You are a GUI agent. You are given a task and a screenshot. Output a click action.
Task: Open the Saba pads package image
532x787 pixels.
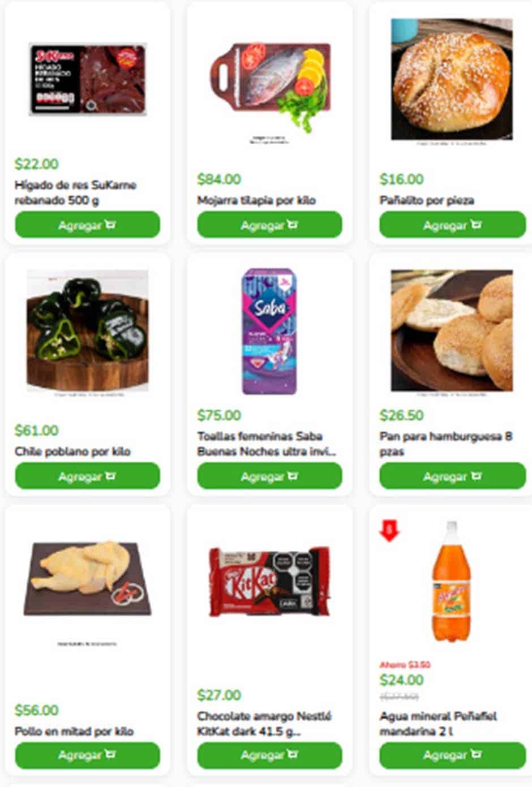coord(269,331)
